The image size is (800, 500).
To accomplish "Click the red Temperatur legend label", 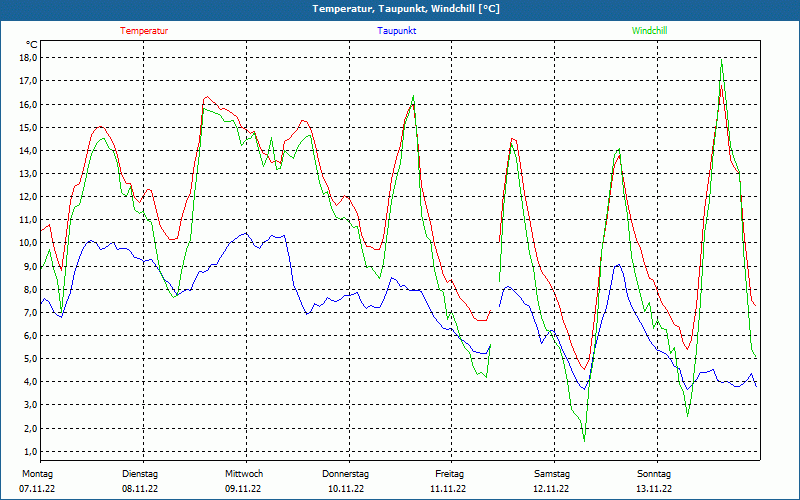I will click(x=144, y=31).
